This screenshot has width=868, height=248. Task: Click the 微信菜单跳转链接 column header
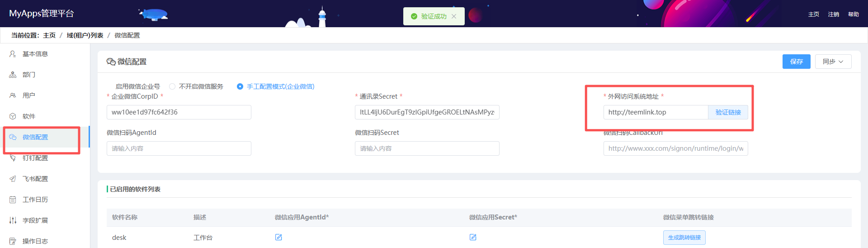click(x=689, y=217)
